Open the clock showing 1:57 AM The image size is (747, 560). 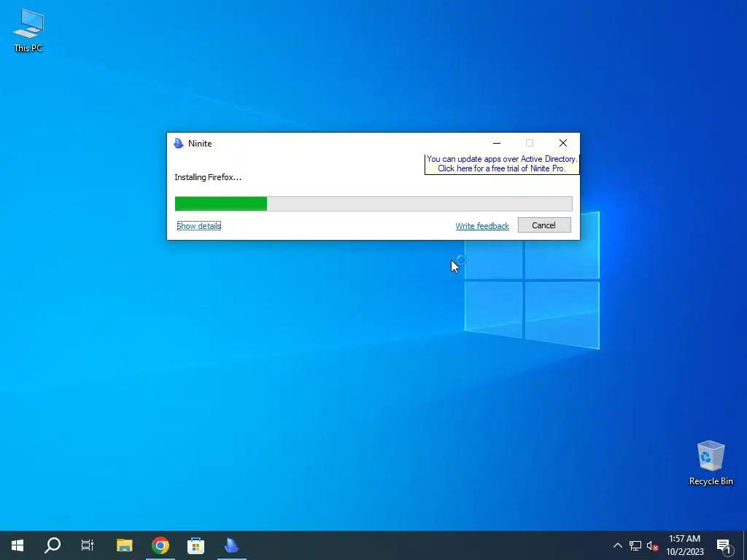pos(684,545)
